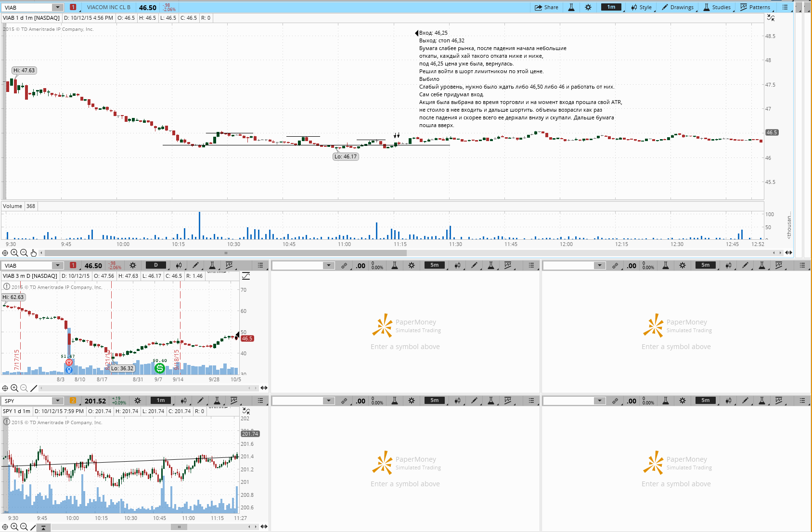Select line drawing tool under VIAB daily chart
Screen dimensions: 812x532
[x=33, y=388]
